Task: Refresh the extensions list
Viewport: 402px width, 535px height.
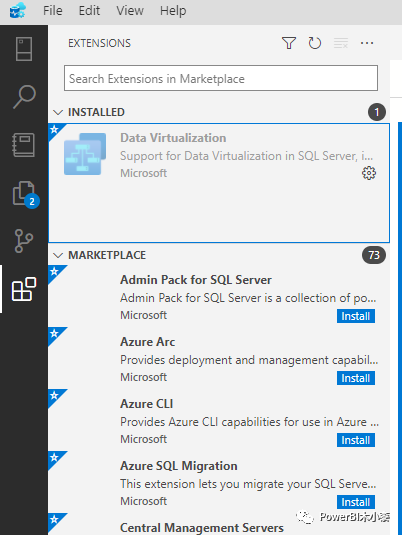Action: pos(315,43)
